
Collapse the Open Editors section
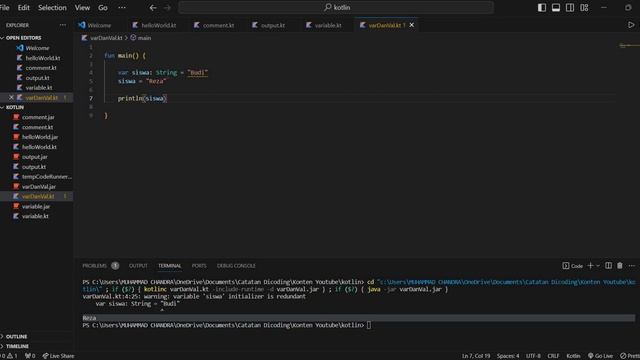click(x=23, y=38)
